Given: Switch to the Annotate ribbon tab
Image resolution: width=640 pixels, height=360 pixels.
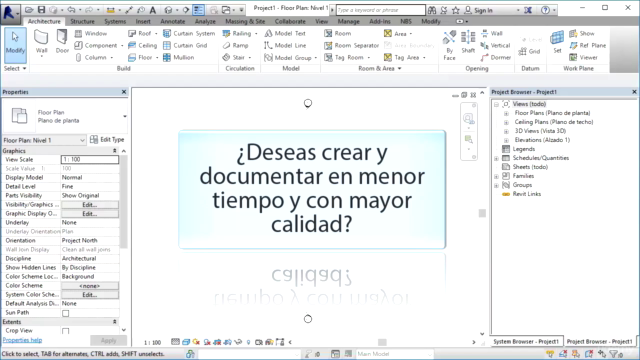Looking at the screenshot, I should click(172, 21).
